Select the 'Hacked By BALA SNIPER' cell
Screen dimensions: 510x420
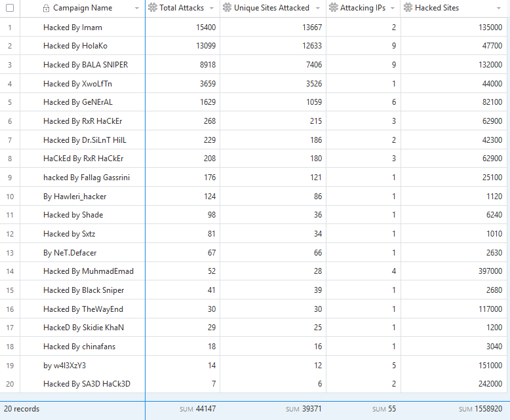click(x=85, y=65)
